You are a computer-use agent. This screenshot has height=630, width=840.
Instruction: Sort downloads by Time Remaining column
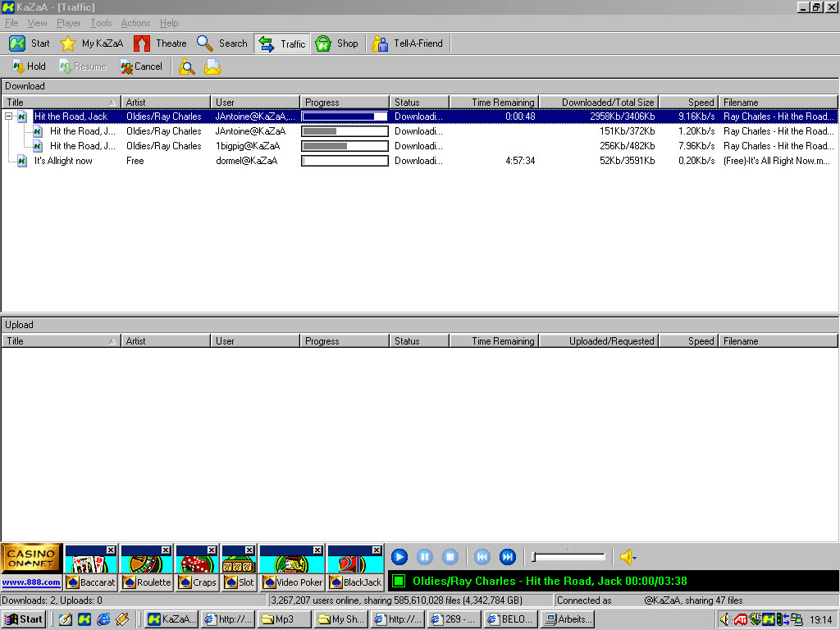495,103
